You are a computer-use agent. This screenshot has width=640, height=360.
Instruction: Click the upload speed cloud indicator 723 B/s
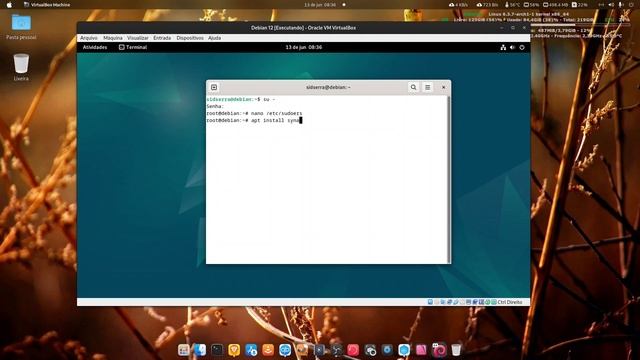(x=487, y=5)
